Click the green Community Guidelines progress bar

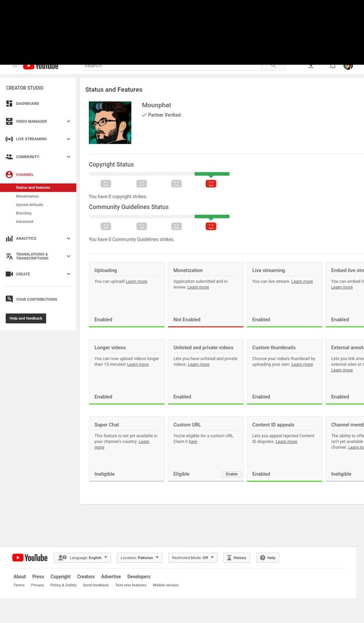[212, 216]
